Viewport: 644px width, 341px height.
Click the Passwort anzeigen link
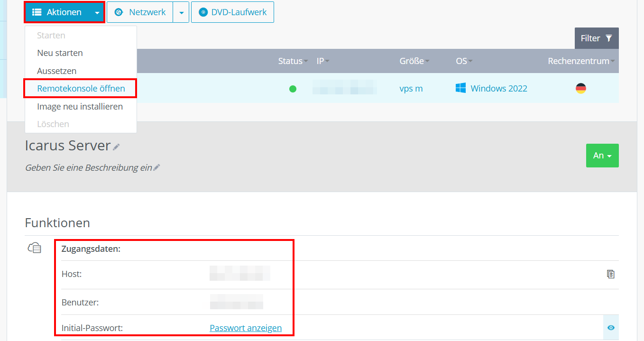pyautogui.click(x=246, y=328)
